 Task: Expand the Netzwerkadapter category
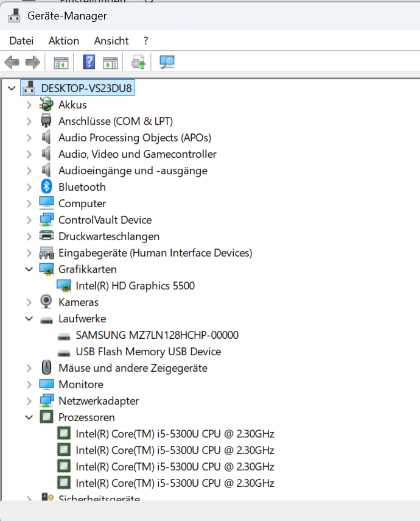pos(29,401)
